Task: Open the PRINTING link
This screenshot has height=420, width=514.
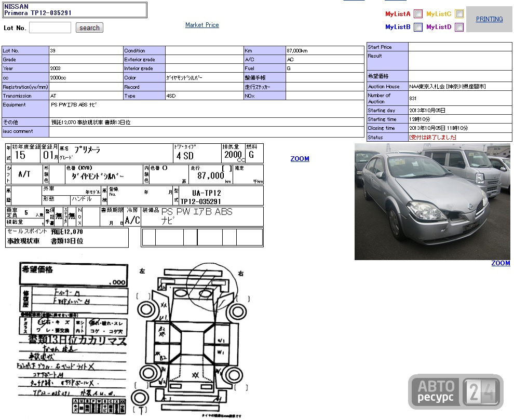Action: click(489, 19)
